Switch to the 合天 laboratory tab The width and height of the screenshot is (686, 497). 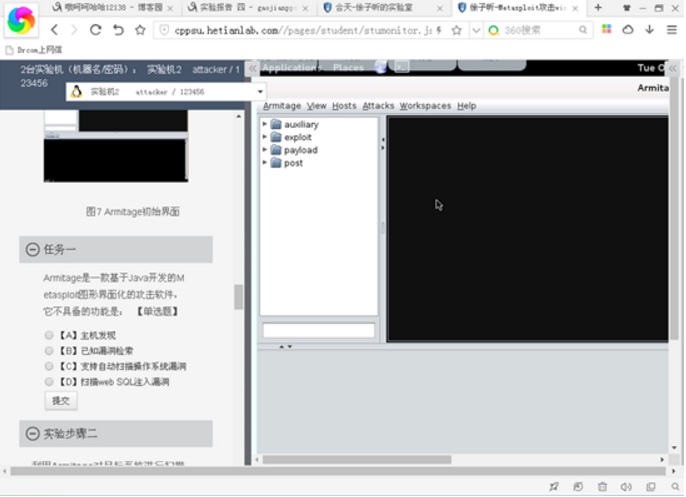382,7
